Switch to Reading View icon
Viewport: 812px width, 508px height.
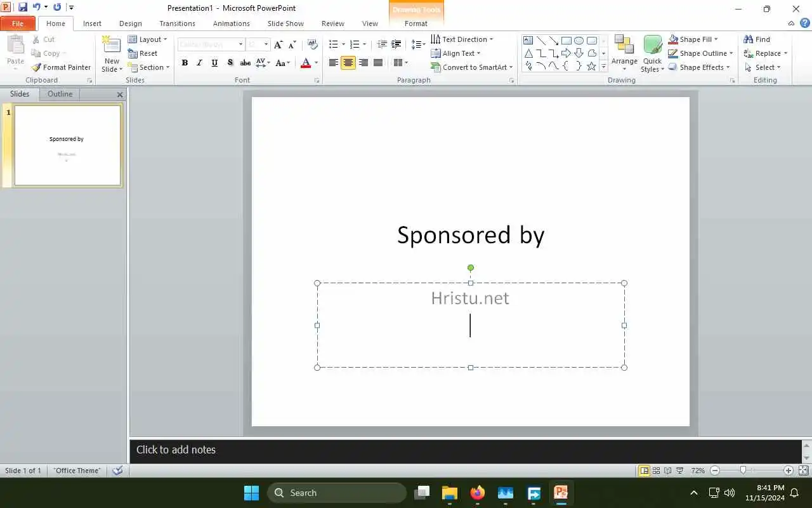click(x=667, y=471)
